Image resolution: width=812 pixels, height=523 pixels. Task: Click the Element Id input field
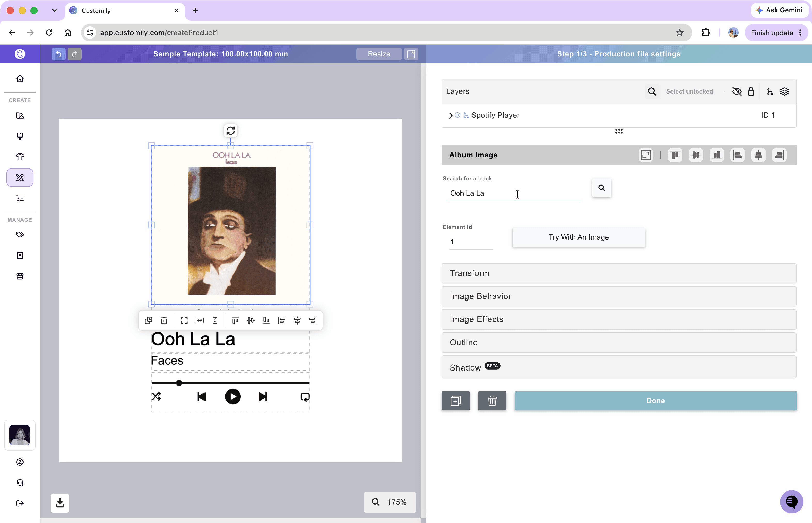click(471, 242)
